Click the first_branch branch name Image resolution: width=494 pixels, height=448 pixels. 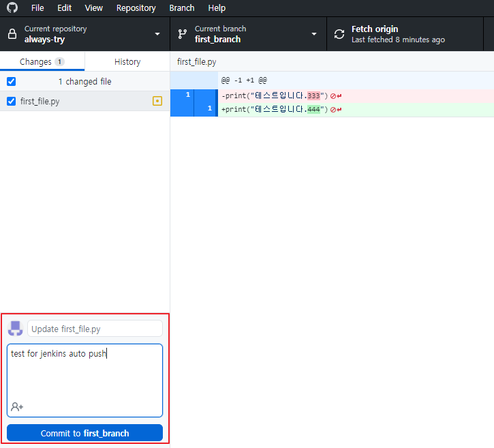[217, 40]
